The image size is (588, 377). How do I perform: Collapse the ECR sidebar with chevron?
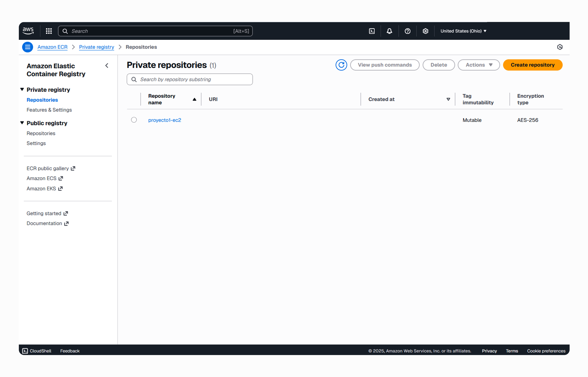pos(107,66)
